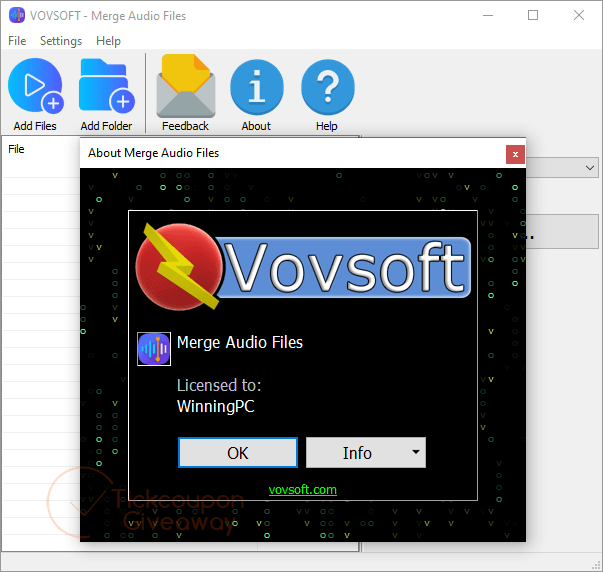Click the Help question mark icon

point(328,87)
